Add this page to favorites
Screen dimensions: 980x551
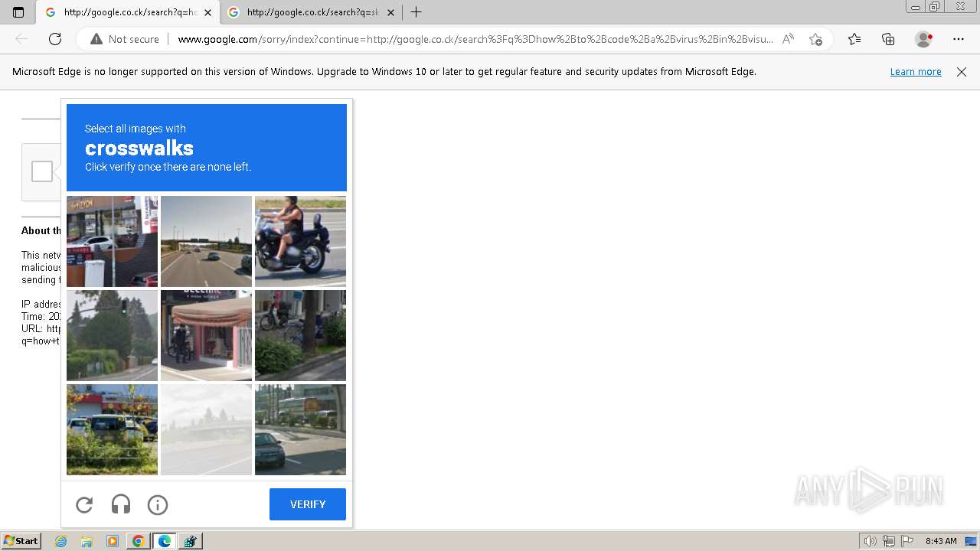pyautogui.click(x=815, y=39)
